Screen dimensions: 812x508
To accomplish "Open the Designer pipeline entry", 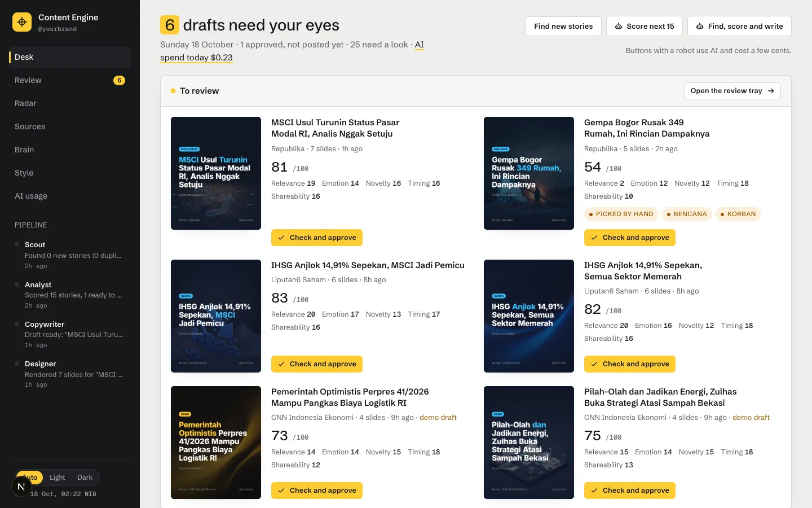I will [x=70, y=374].
